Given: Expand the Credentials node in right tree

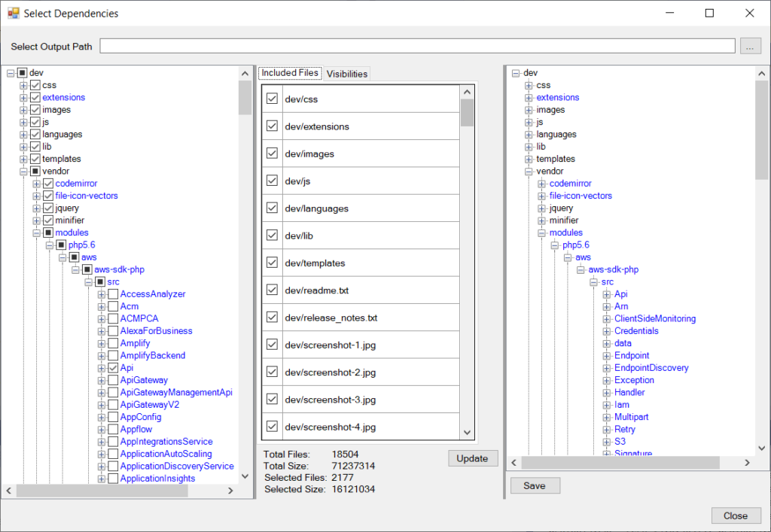Looking at the screenshot, I should pyautogui.click(x=607, y=331).
